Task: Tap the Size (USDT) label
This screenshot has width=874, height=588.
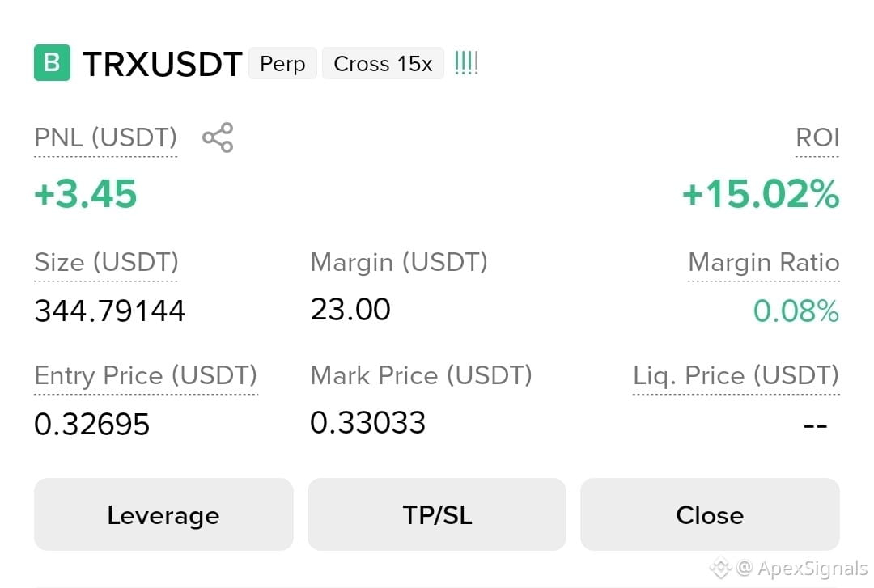Action: [106, 263]
